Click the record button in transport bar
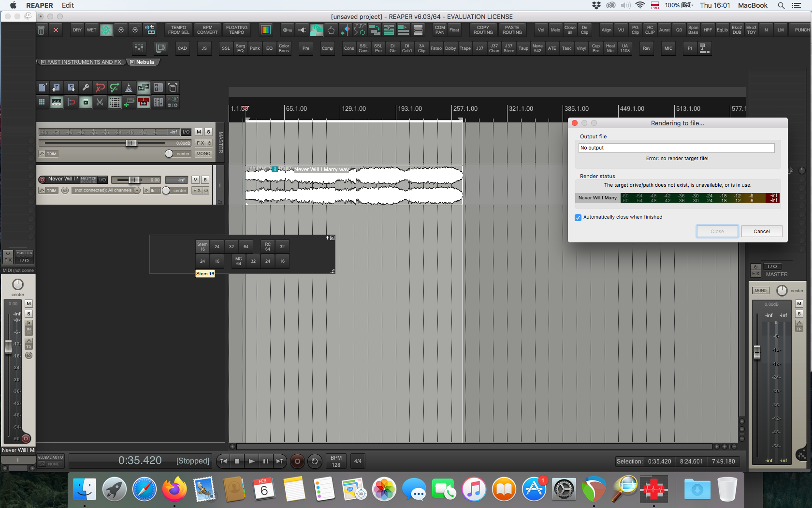The width and height of the screenshot is (812, 508). click(x=297, y=461)
